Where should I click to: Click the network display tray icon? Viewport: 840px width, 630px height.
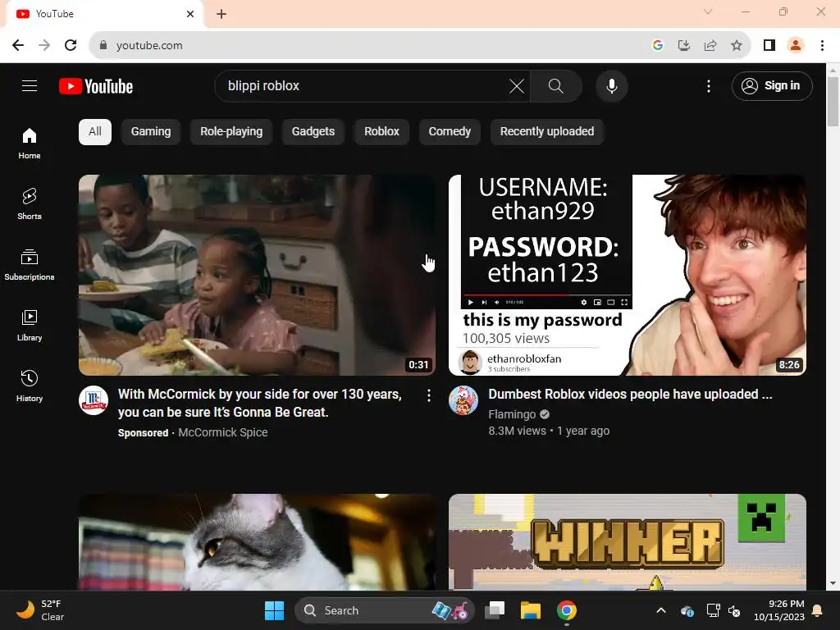coord(713,610)
